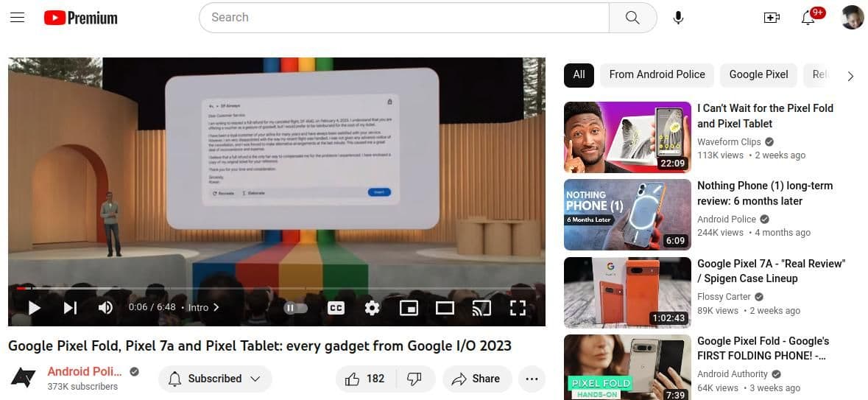The height and width of the screenshot is (400, 868).
Task: Mute the video volume
Action: (x=105, y=307)
